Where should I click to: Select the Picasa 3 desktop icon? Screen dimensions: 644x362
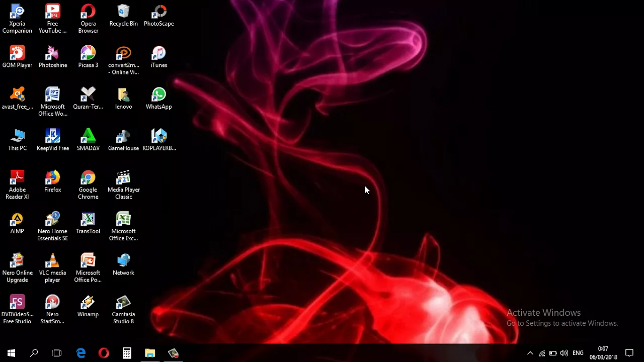point(88,57)
